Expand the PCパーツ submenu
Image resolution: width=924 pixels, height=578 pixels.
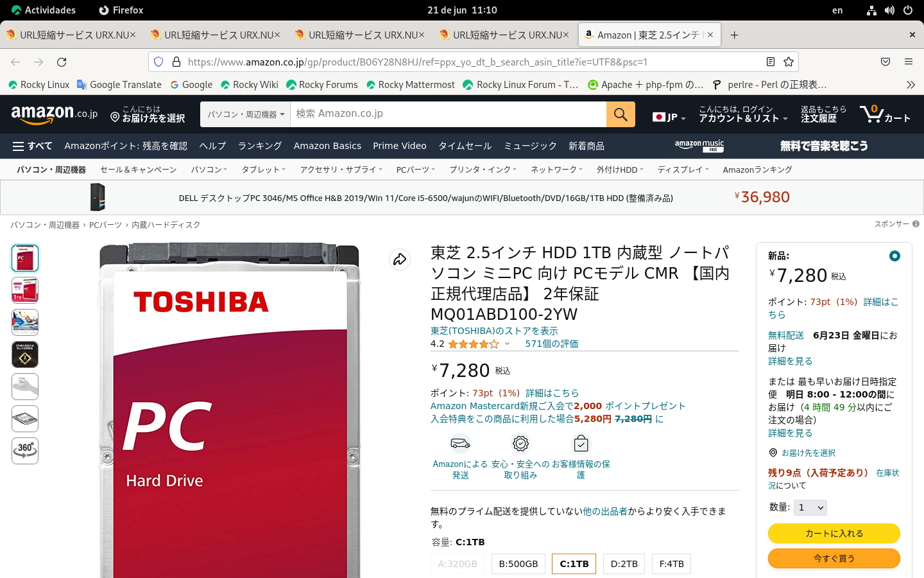pos(415,170)
